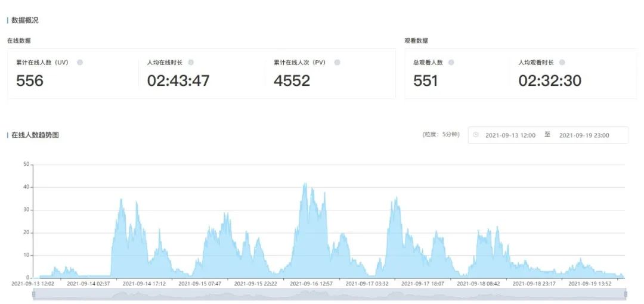644x304 pixels.
Task: Click info icon beside 总观看人数
Action: pyautogui.click(x=451, y=62)
